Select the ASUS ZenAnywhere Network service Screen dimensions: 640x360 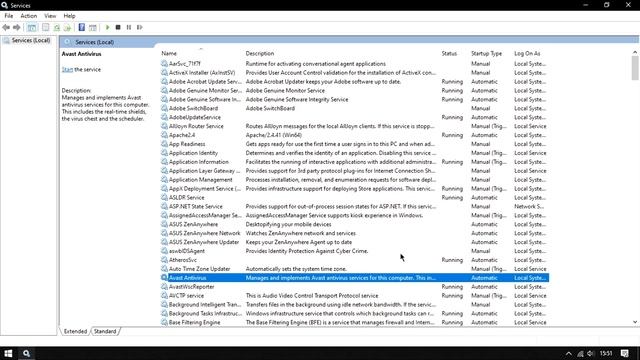tap(355, 233)
